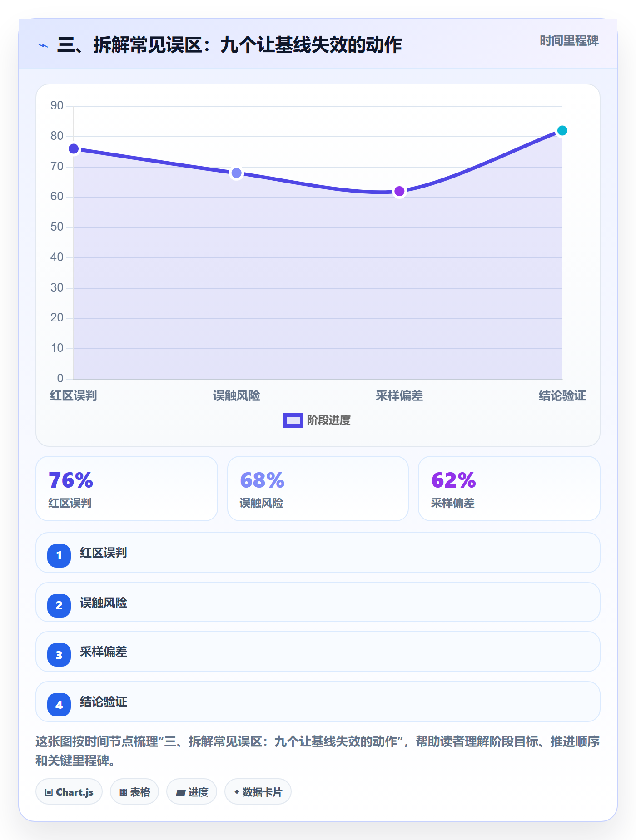Image resolution: width=636 pixels, height=840 pixels.
Task: Click step badge number 3
Action: point(59,655)
